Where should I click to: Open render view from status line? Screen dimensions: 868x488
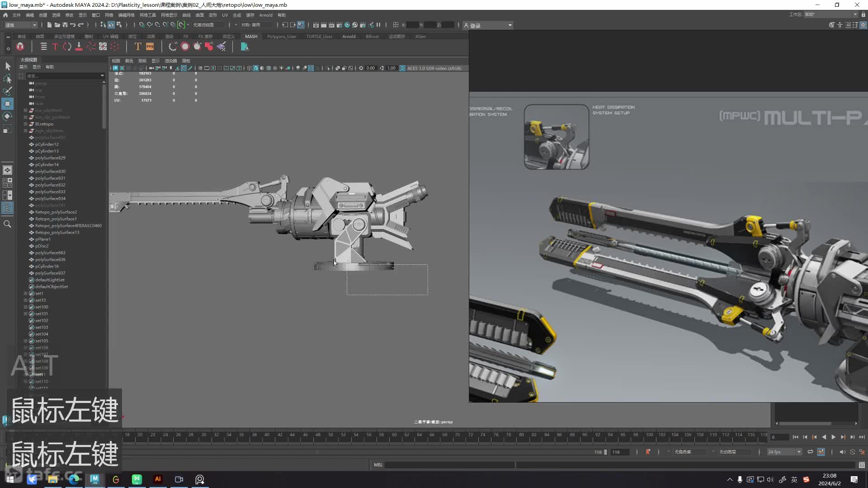(x=316, y=25)
